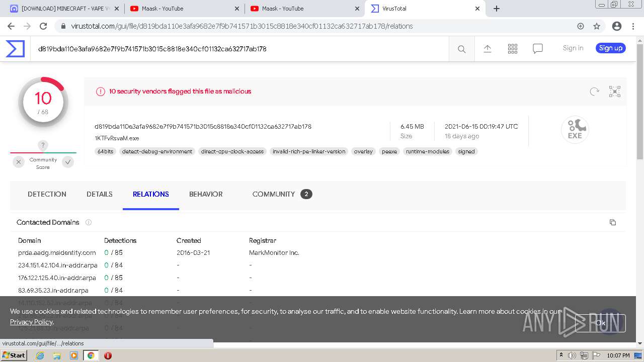Click the 64bits tag
Screen dimensions: 644x362
click(106, 151)
